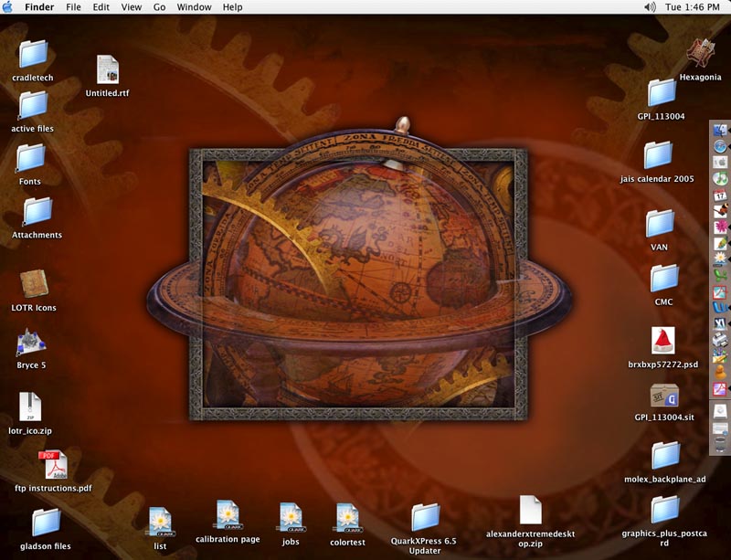Select the Untitled.rtf document
The width and height of the screenshot is (731, 560).
point(108,70)
